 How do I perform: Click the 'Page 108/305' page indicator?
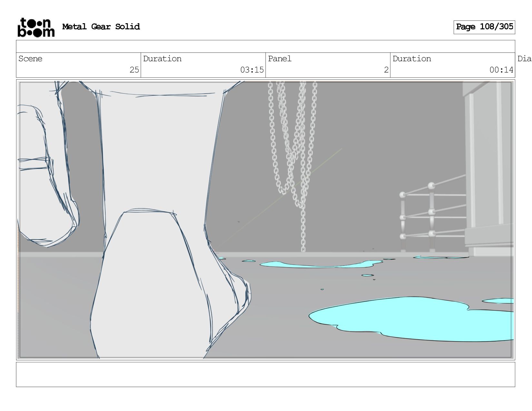click(484, 27)
